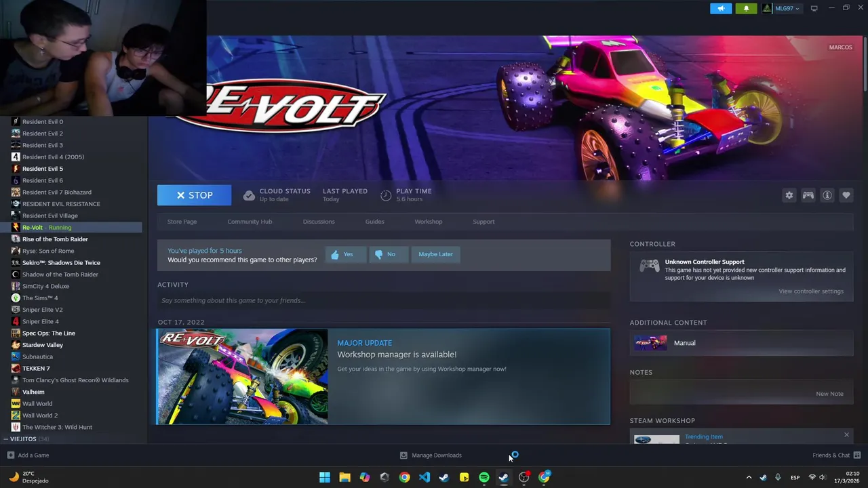Open the weather widget 20°C Despejado
Viewport: 868px width, 488px height.
click(27, 477)
